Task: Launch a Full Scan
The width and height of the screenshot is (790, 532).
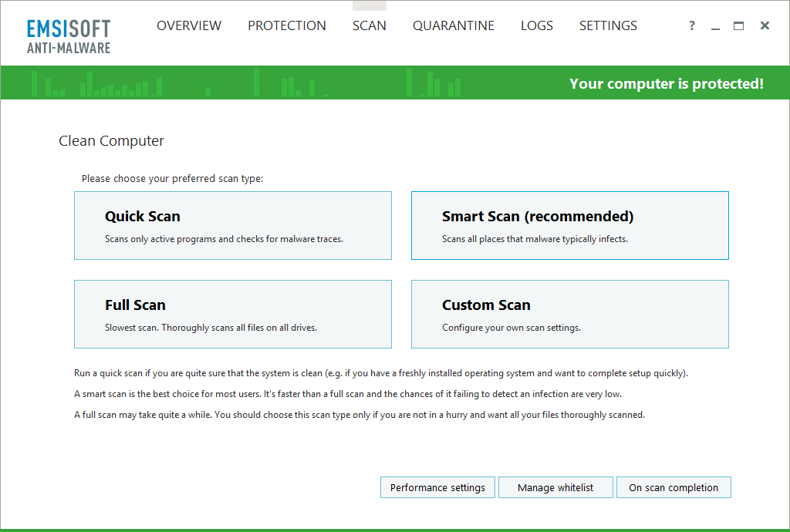Action: click(x=233, y=314)
